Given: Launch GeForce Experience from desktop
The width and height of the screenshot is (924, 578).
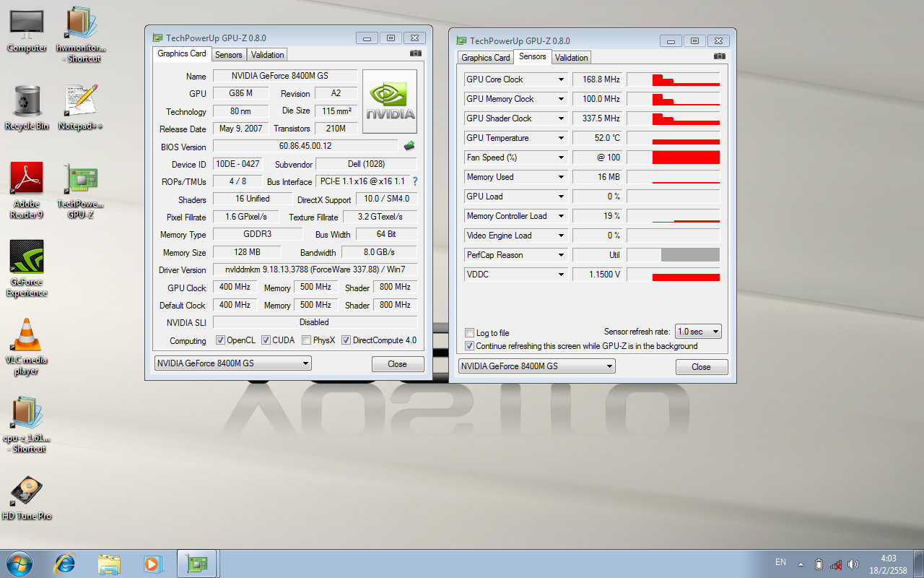Looking at the screenshot, I should (x=27, y=269).
